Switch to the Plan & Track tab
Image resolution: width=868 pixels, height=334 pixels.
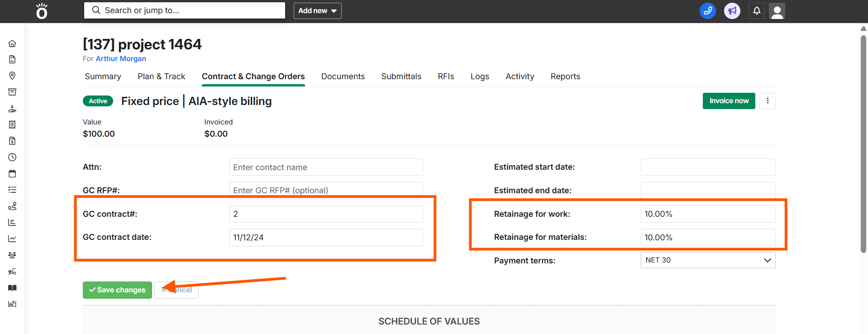162,76
